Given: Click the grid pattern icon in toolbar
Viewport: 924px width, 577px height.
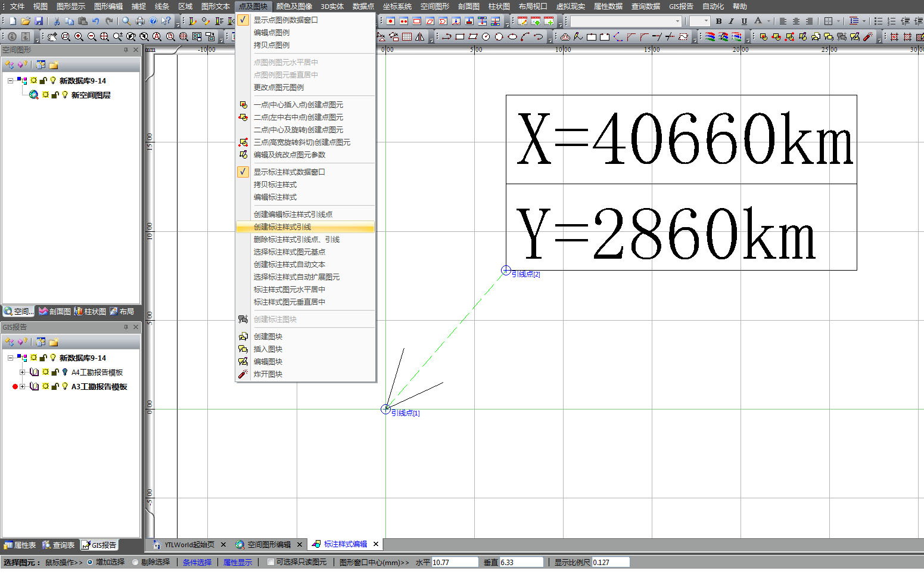Looking at the screenshot, I should coord(407,36).
